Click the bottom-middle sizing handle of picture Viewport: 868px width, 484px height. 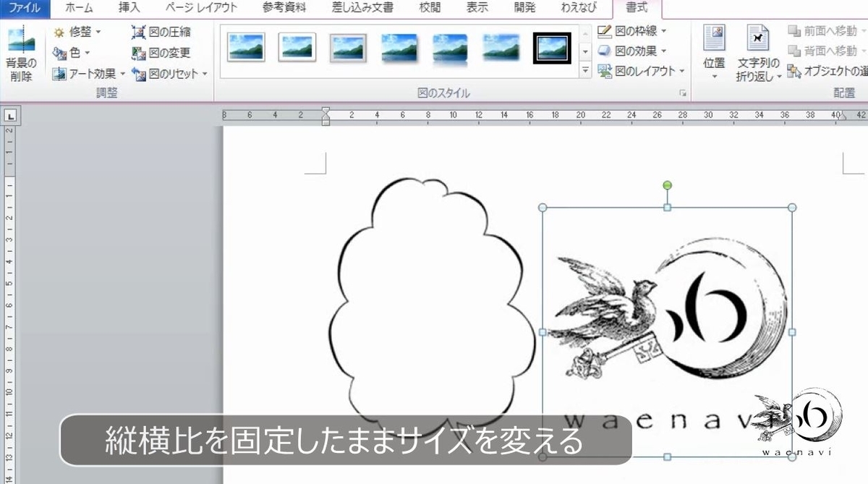[x=667, y=457]
